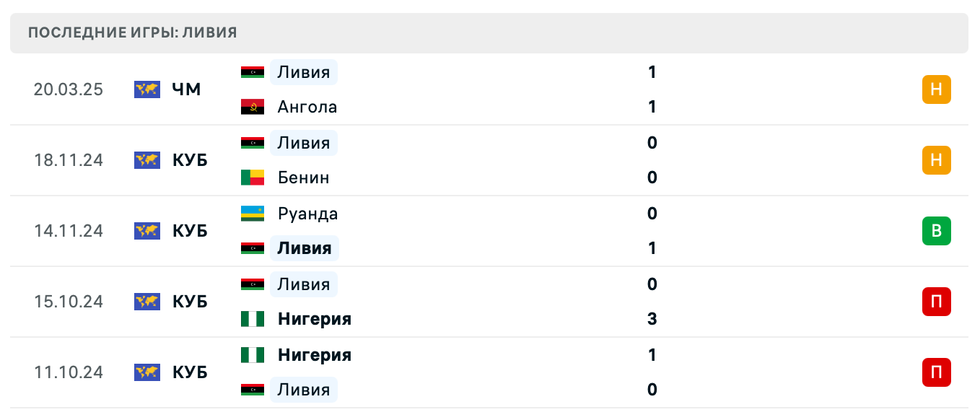
Task: Click the Nigeria flag in the 15.10.24 match
Action: (251, 319)
